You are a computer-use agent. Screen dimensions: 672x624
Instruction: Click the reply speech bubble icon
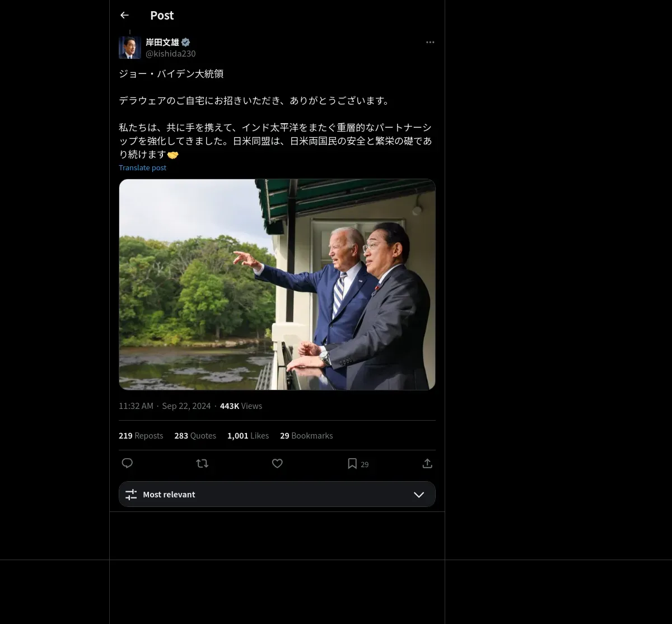[127, 463]
